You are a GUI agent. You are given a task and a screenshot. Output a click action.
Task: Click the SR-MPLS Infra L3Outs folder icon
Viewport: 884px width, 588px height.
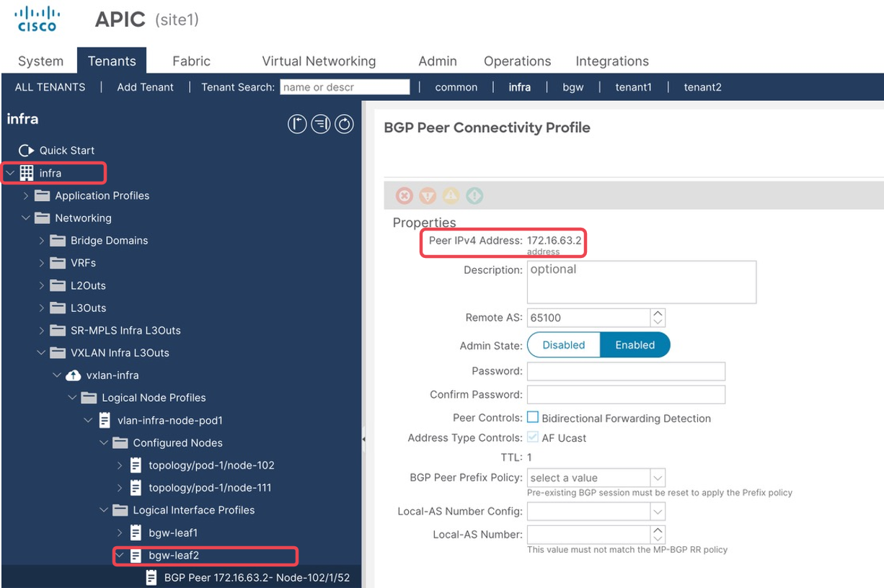(x=58, y=331)
